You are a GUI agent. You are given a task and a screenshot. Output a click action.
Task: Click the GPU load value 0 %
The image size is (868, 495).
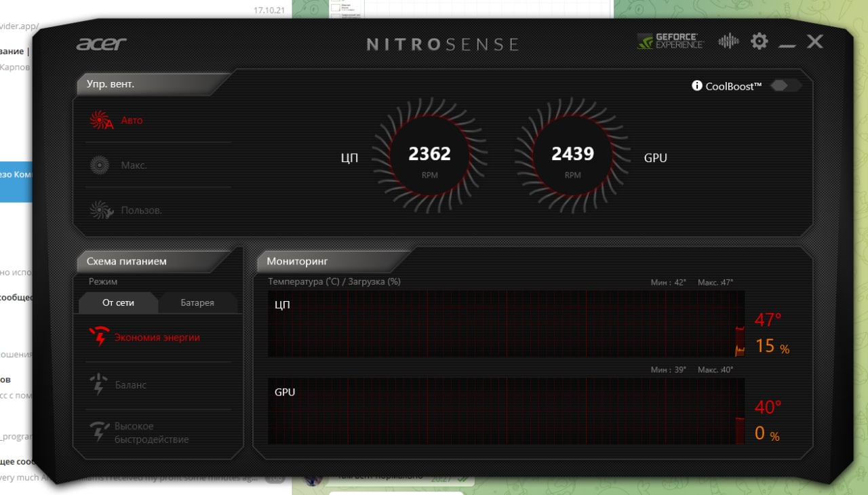[x=767, y=434]
